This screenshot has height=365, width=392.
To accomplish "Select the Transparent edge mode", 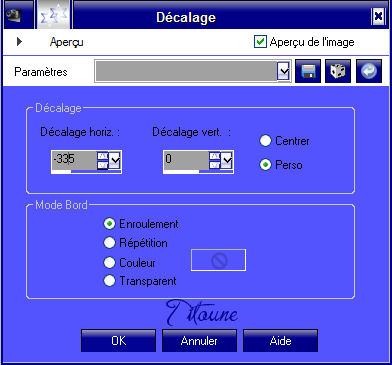I will [x=109, y=281].
